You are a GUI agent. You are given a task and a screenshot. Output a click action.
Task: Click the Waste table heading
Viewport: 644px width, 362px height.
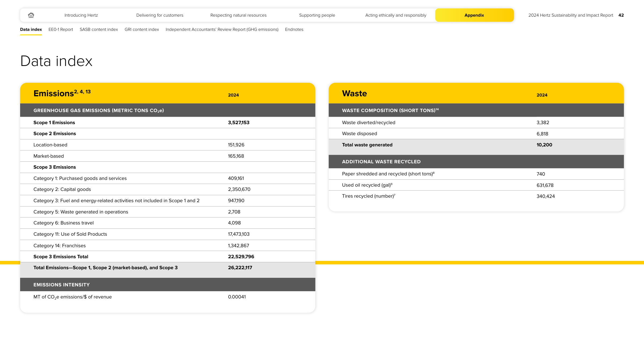pyautogui.click(x=354, y=93)
